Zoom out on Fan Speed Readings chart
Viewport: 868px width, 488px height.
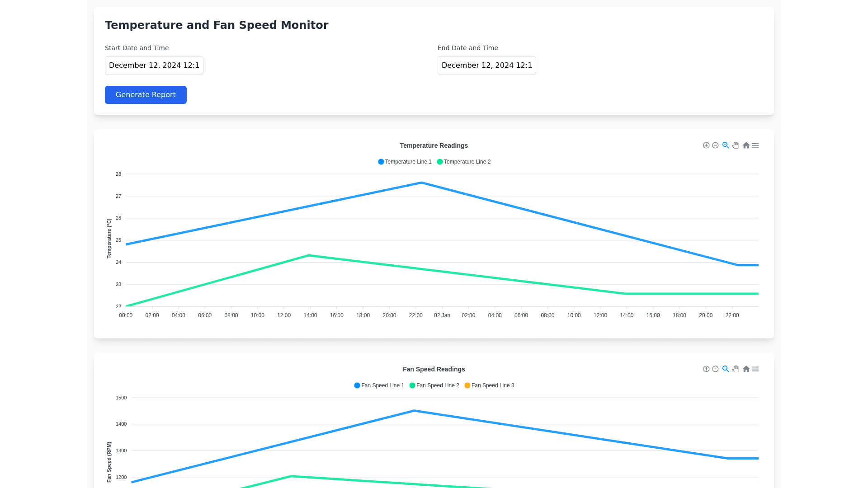coord(715,369)
